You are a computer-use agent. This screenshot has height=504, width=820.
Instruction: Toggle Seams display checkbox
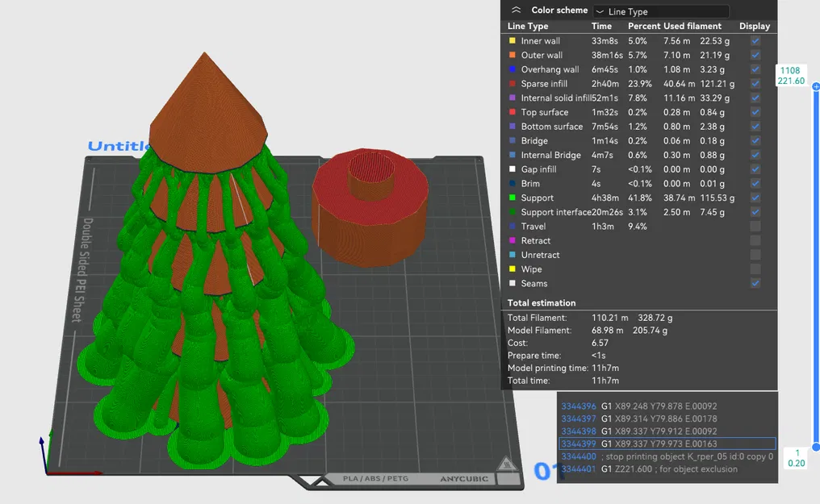click(755, 283)
